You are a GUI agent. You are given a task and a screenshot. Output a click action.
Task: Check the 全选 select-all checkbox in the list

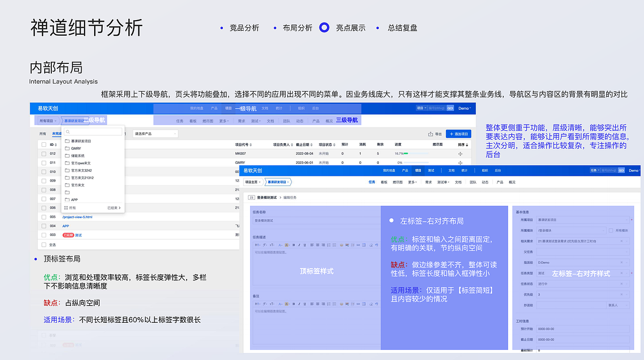coord(44,245)
